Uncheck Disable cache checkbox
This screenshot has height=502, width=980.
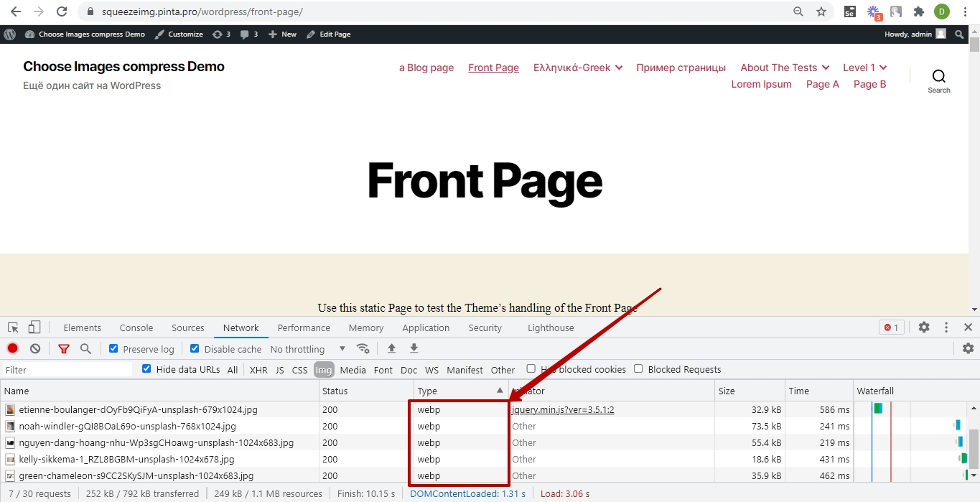coord(195,348)
